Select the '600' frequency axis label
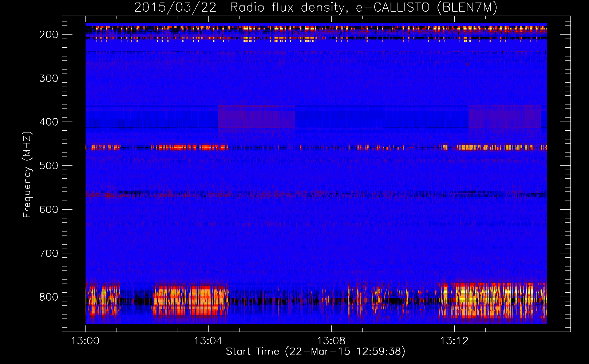The image size is (589, 364). pos(49,209)
